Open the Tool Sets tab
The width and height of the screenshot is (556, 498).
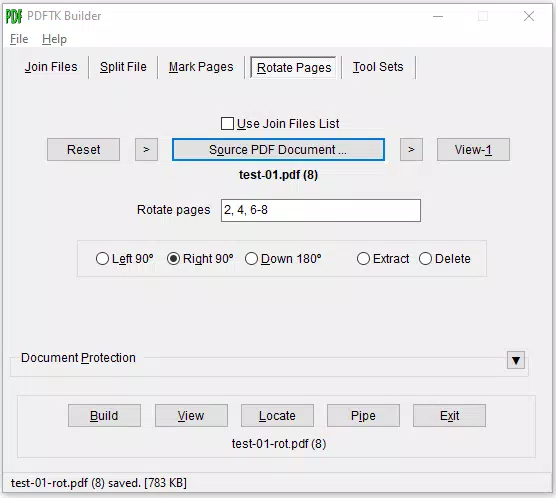[378, 67]
